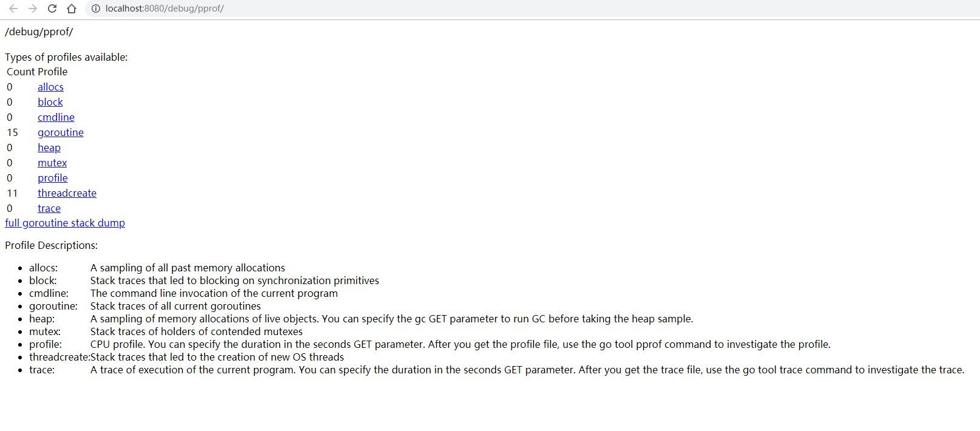Click the browser back arrow
Image resolution: width=980 pixels, height=431 pixels.
(x=13, y=8)
